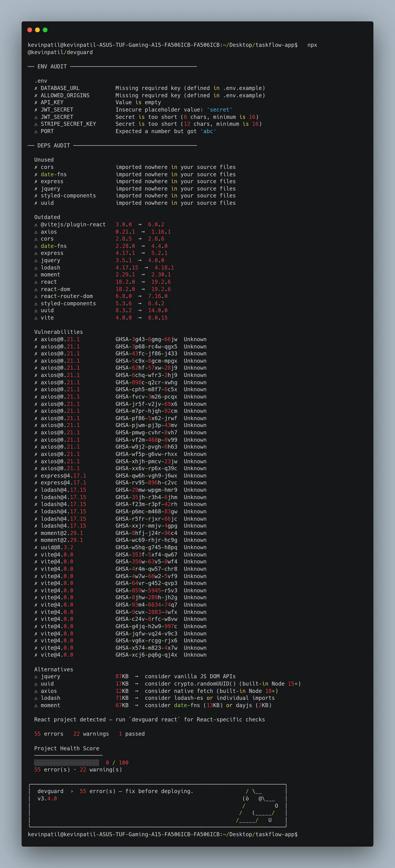Viewport: 395px width, 868px height.
Task: Select the 'ENV AUDIT' section heading
Action: click(52, 67)
